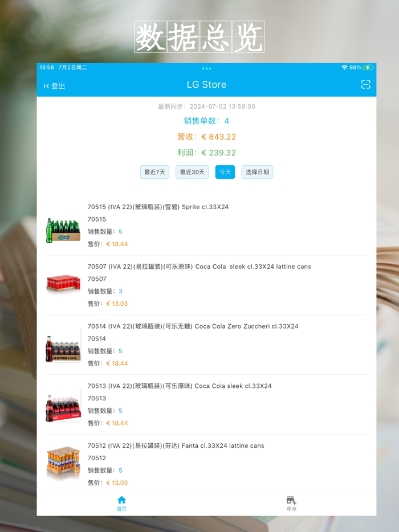The image size is (399, 532).
Task: Click the Fanta cl.33X24 lattine cans title
Action: pyautogui.click(x=176, y=446)
